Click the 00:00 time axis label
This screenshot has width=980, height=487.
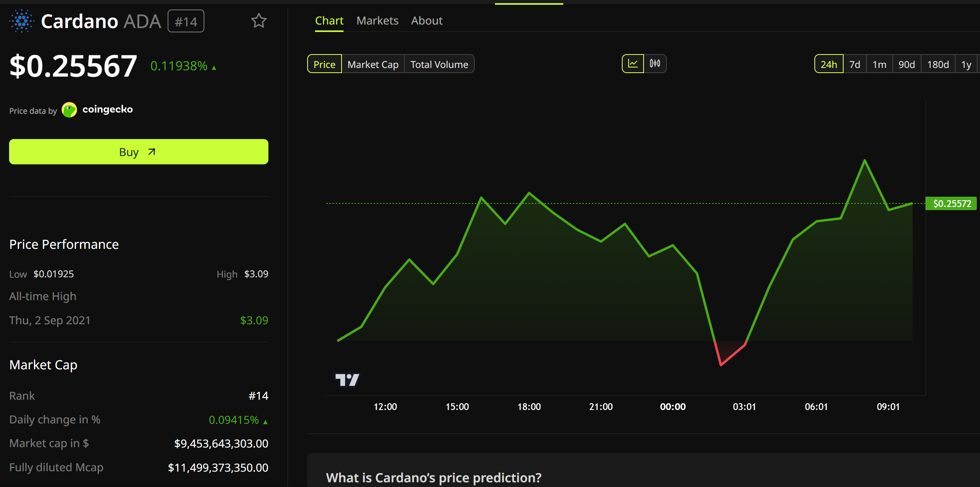[x=673, y=407]
